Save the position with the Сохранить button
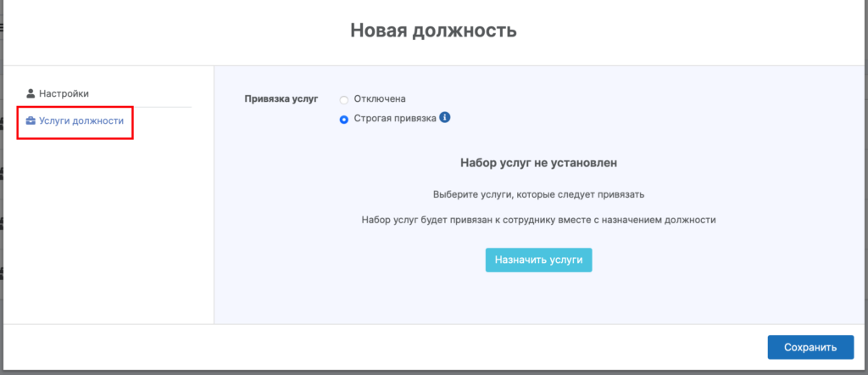This screenshot has width=868, height=375. tap(810, 347)
